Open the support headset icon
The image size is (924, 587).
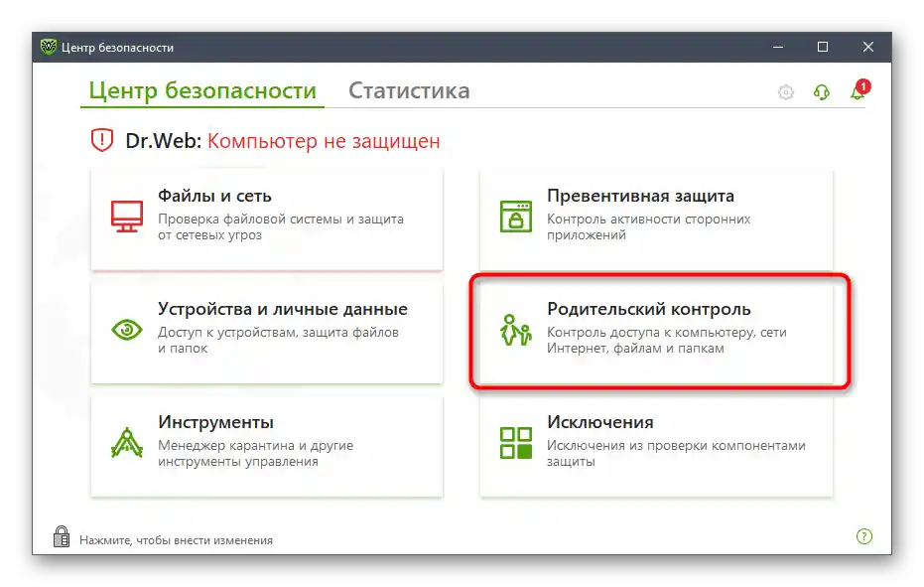pos(822,92)
